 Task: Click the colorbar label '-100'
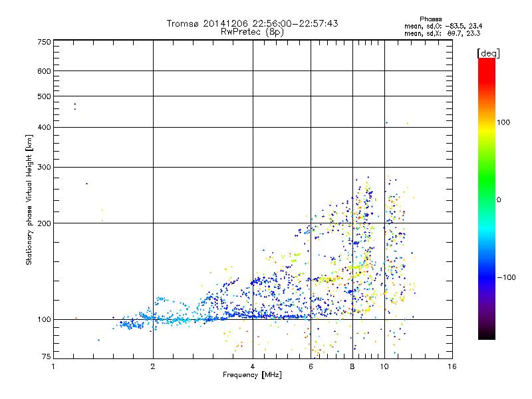click(x=506, y=277)
